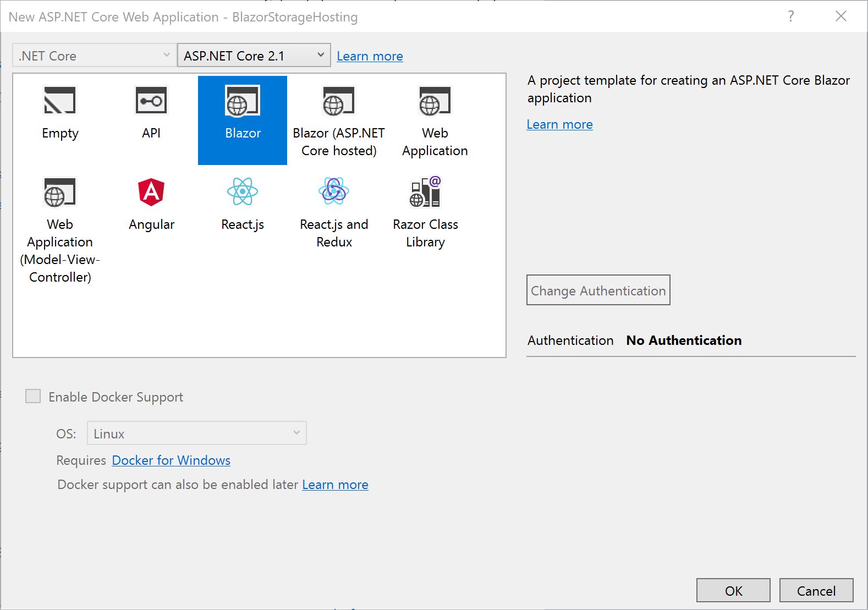
Task: Select the Blazor template icon
Action: pos(243,101)
